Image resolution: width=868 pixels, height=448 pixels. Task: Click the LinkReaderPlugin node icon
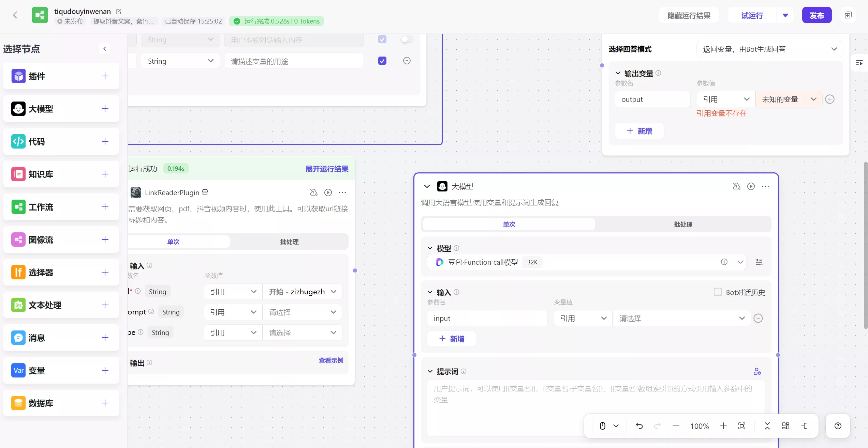point(135,192)
